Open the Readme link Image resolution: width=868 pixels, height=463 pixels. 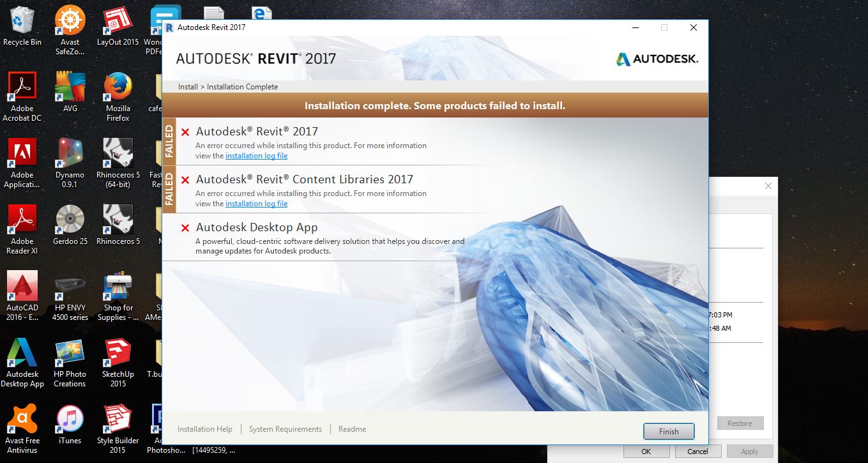tap(352, 429)
